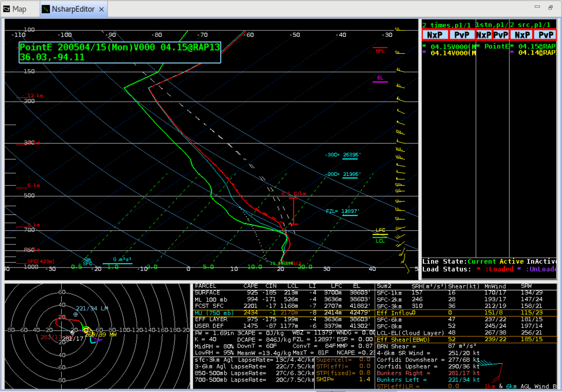Click the PW = 1.69in value
This screenshot has height=392, width=562.
point(214,333)
